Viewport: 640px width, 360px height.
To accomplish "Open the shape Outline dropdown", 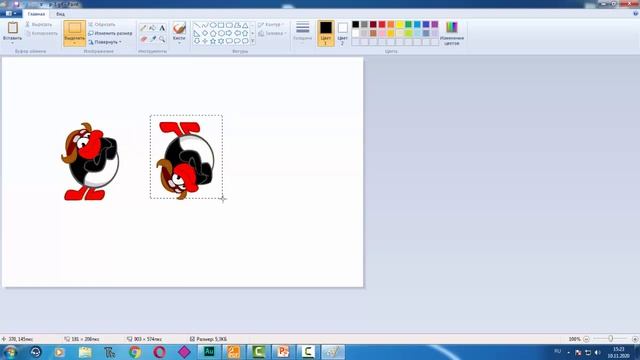I will click(x=272, y=25).
